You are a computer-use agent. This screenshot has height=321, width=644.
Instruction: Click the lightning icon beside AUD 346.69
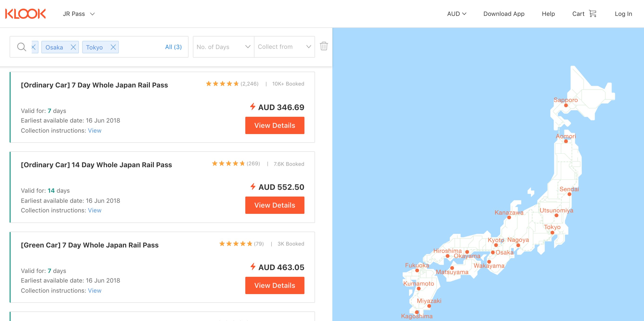pos(253,107)
